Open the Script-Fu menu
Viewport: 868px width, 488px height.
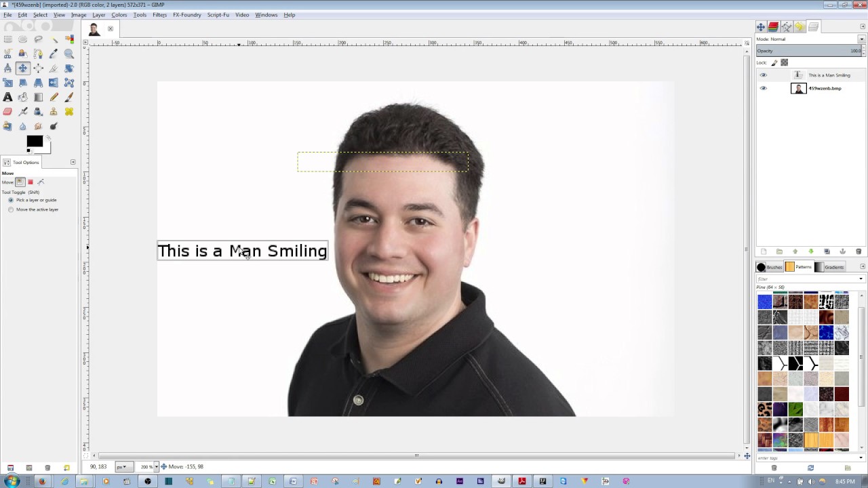(x=218, y=15)
